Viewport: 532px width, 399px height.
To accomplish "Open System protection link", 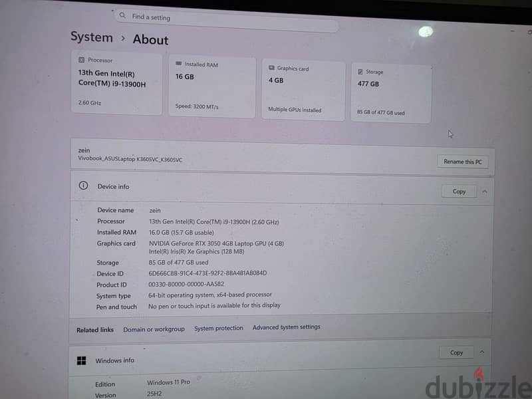I will [x=219, y=328].
